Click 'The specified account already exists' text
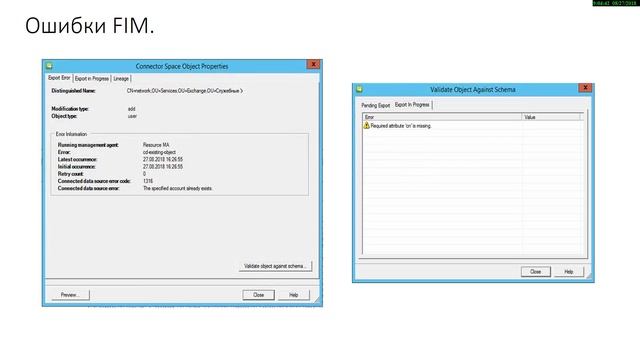This screenshot has width=640, height=360. (x=178, y=188)
